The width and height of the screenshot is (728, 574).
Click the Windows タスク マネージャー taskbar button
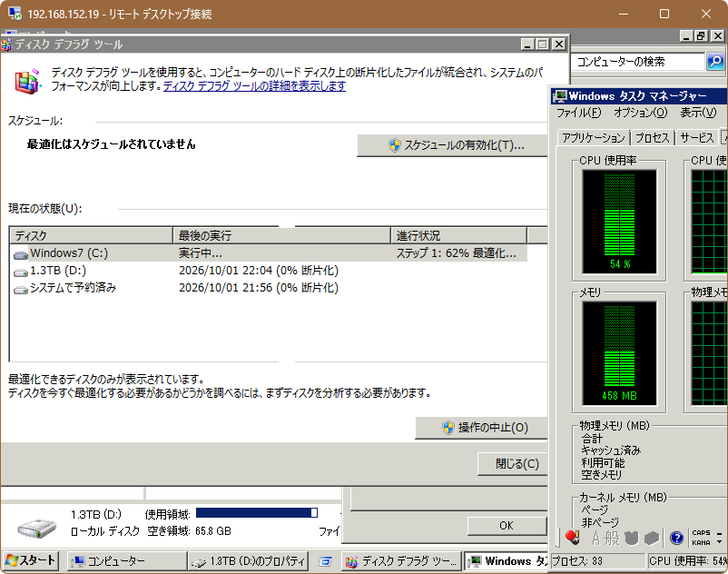tap(507, 561)
